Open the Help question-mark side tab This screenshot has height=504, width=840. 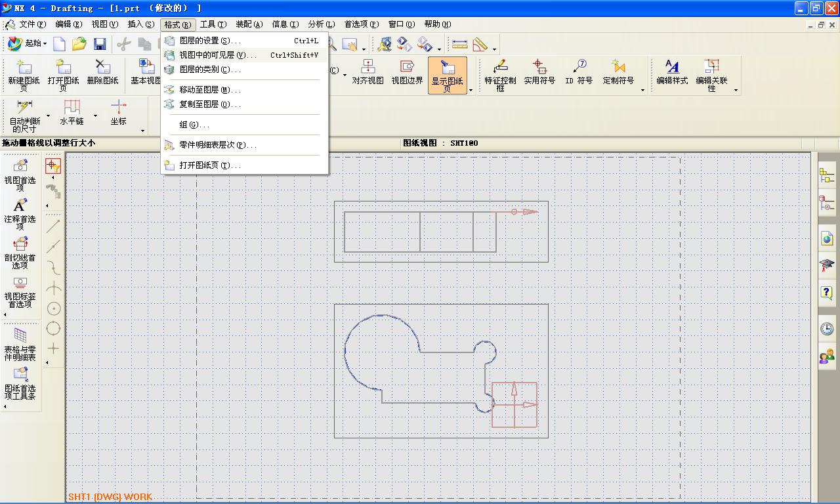click(827, 292)
